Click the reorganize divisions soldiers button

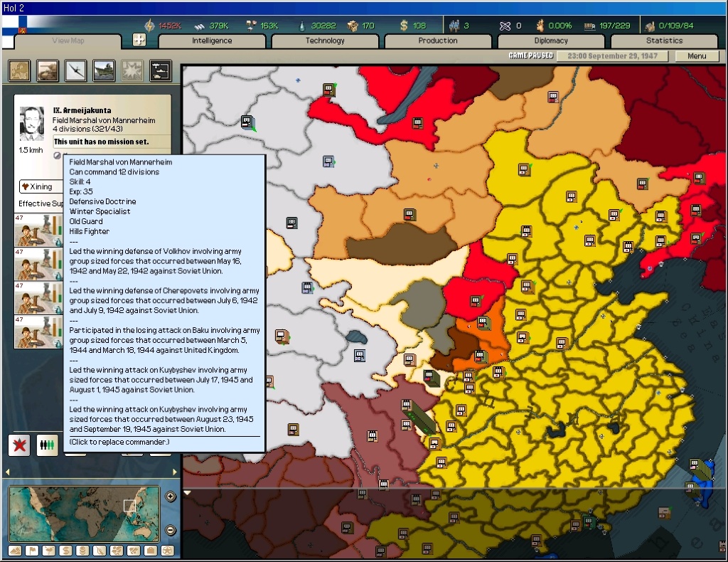(x=48, y=445)
